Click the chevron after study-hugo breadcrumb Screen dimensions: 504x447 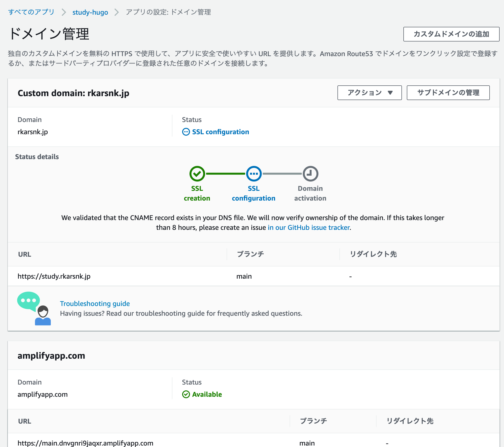point(117,12)
